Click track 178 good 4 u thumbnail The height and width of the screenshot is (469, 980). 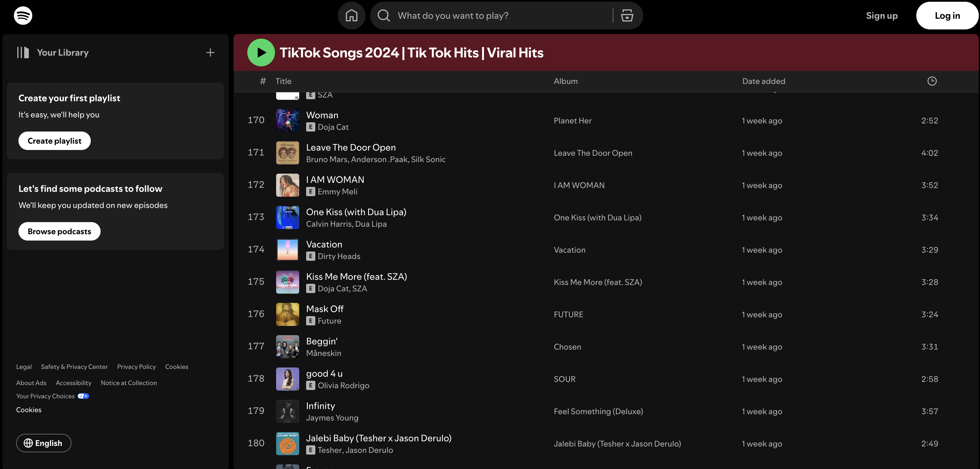[x=286, y=378]
